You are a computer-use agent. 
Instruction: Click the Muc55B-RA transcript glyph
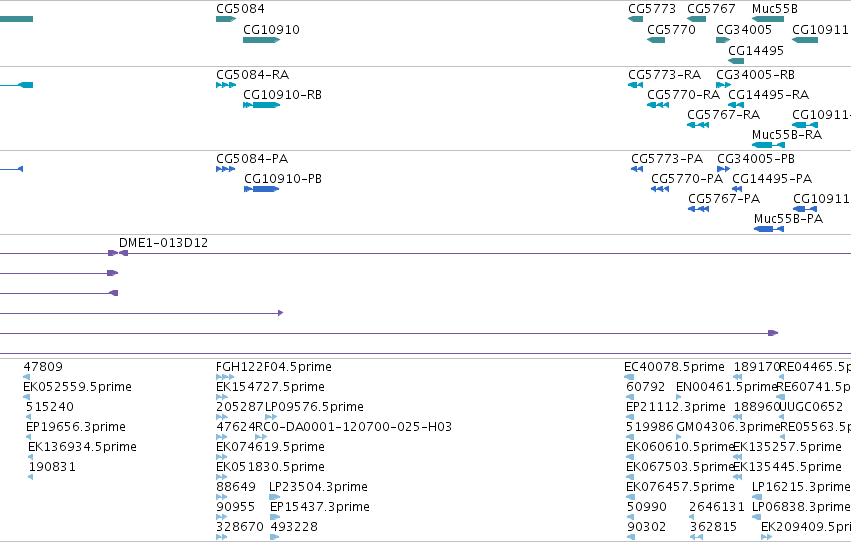point(769,145)
